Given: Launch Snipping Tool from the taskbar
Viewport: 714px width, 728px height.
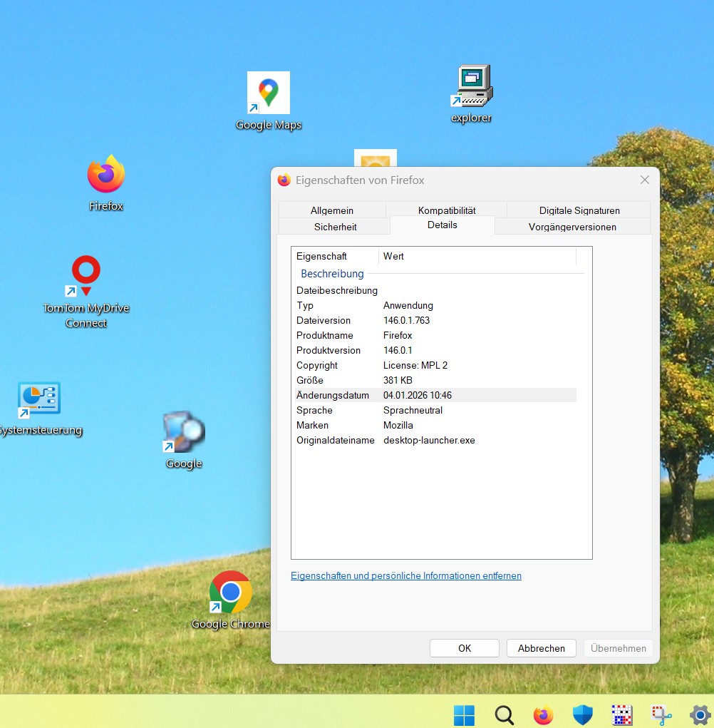Looking at the screenshot, I should (x=661, y=714).
